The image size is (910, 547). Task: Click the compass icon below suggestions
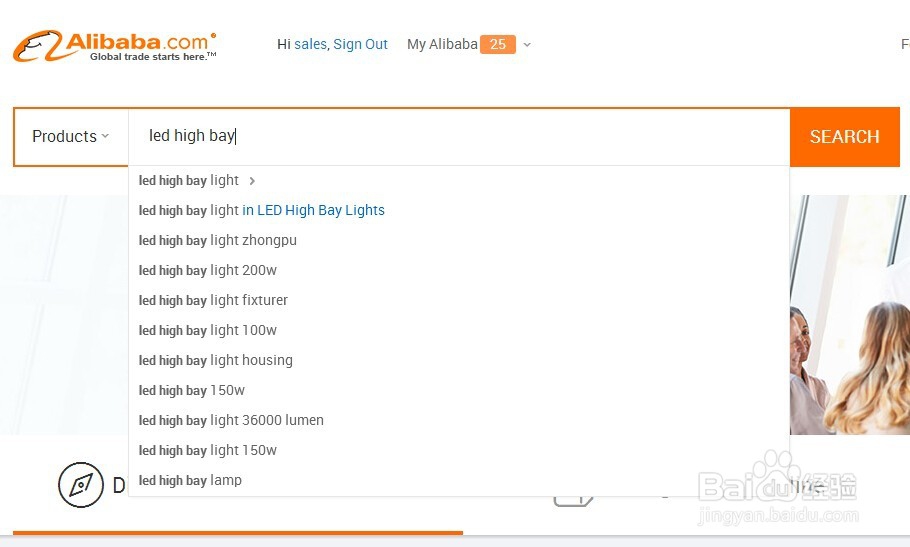click(x=80, y=485)
